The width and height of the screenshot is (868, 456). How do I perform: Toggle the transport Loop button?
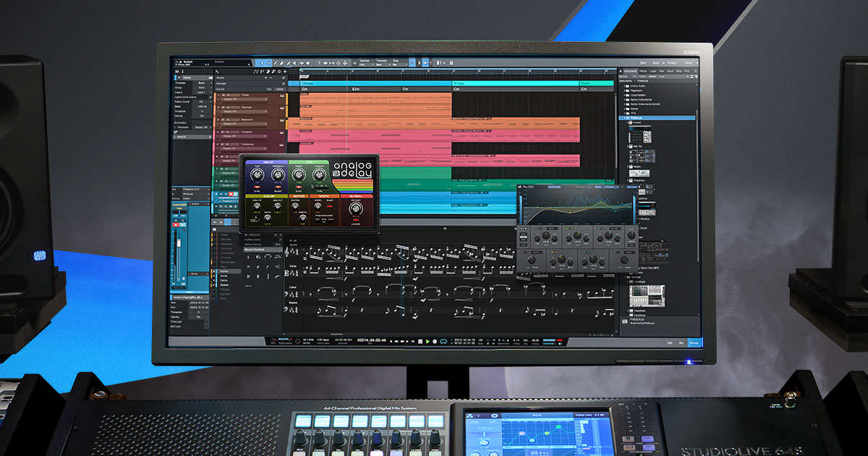click(442, 341)
